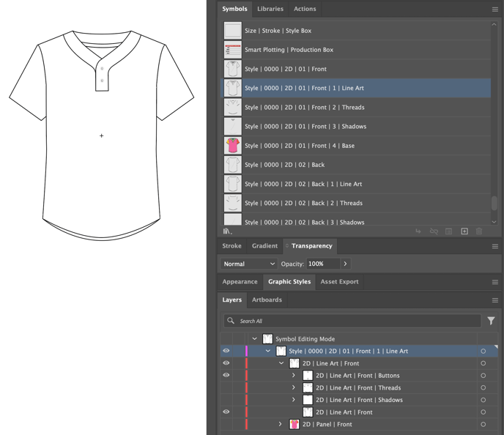Show the 2D Line Art Front Threads layer
The image size is (504, 435).
coord(226,388)
